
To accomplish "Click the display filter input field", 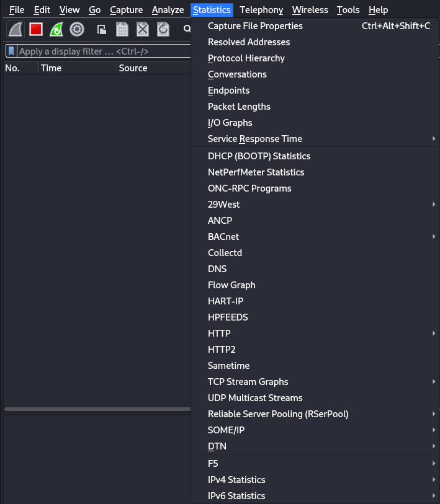I will [99, 51].
